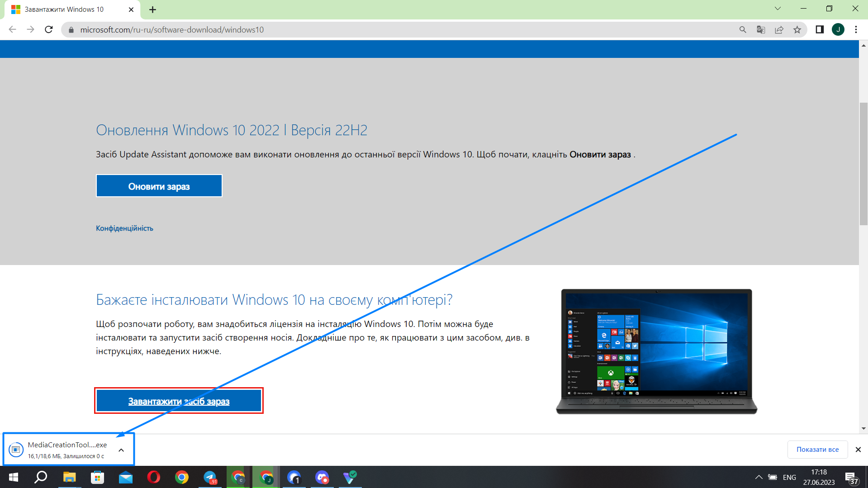The image size is (868, 488).
Task: Open Microsoft Store from taskbar
Action: [x=97, y=477]
